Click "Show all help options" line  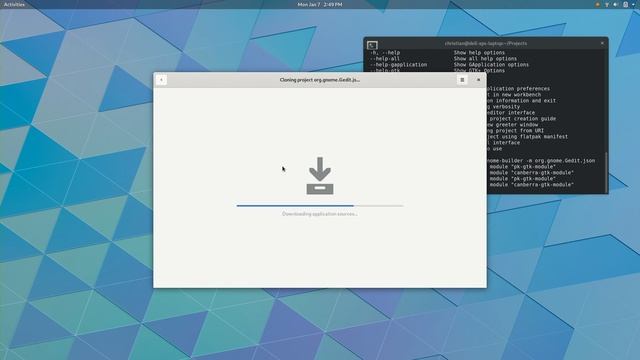coord(485,59)
